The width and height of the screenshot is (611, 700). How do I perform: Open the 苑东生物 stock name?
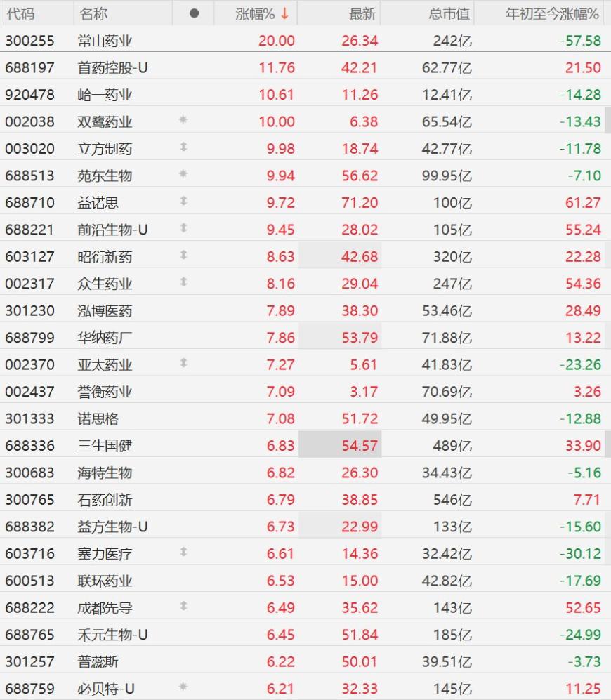[x=105, y=176]
